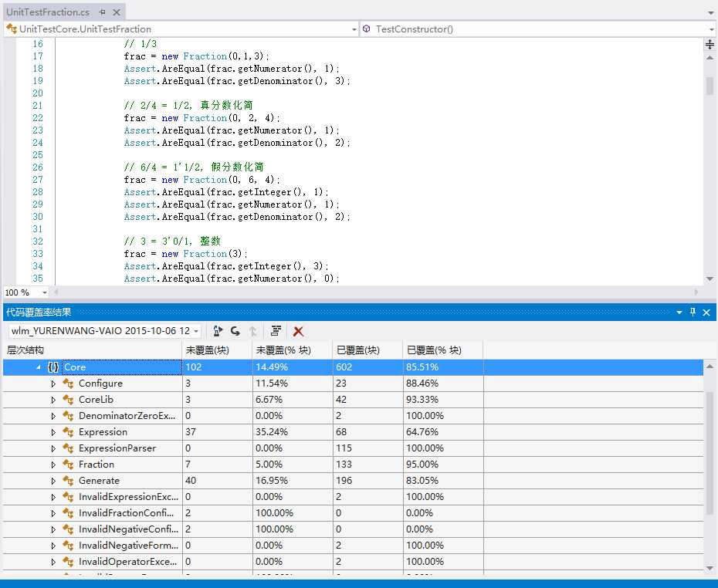This screenshot has height=588, width=718.
Task: Expand the Expression row
Action: pyautogui.click(x=53, y=432)
